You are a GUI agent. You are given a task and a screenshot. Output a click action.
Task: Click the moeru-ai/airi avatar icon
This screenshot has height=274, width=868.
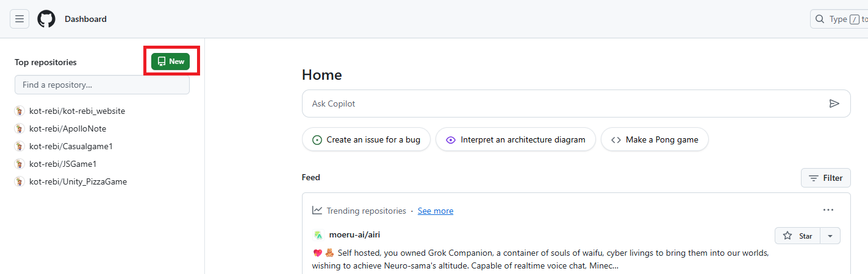[x=317, y=235]
